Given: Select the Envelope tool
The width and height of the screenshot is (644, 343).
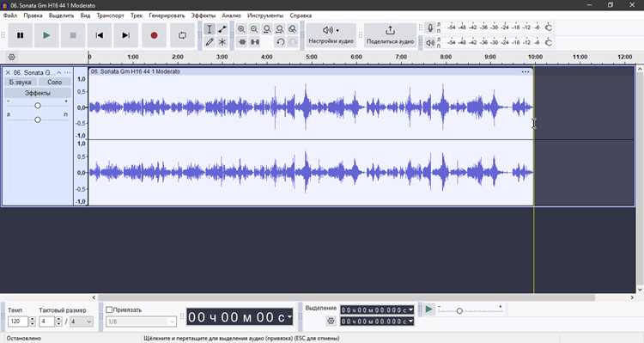Looking at the screenshot, I should [222, 29].
